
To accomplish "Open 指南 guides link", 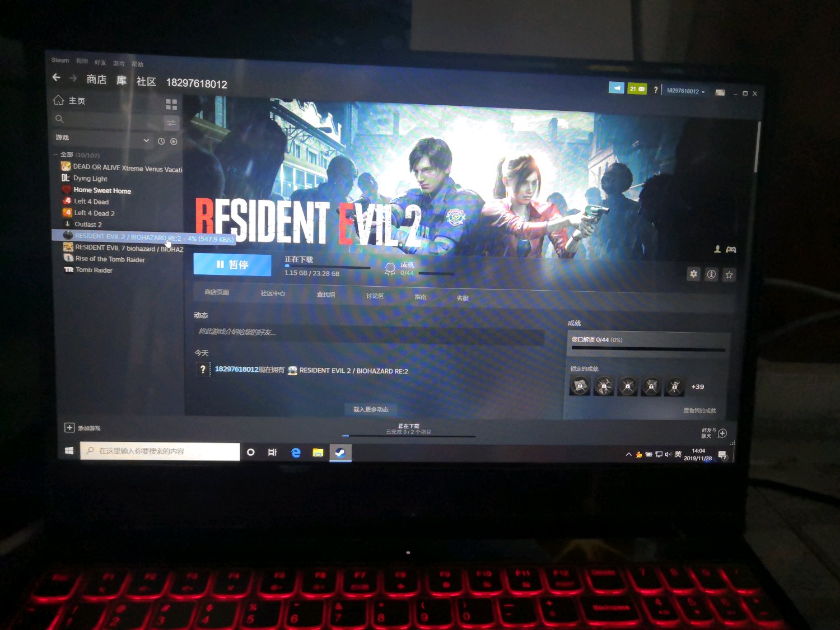I will (421, 297).
